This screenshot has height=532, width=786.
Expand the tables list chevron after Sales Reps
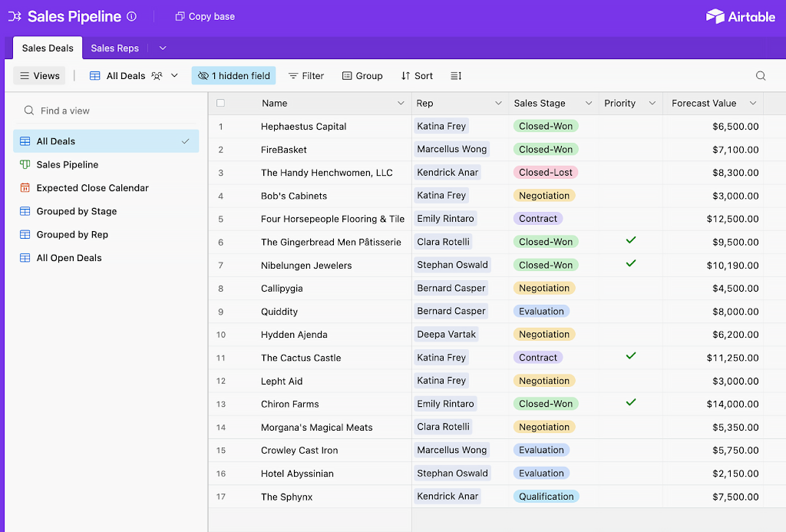tap(163, 48)
